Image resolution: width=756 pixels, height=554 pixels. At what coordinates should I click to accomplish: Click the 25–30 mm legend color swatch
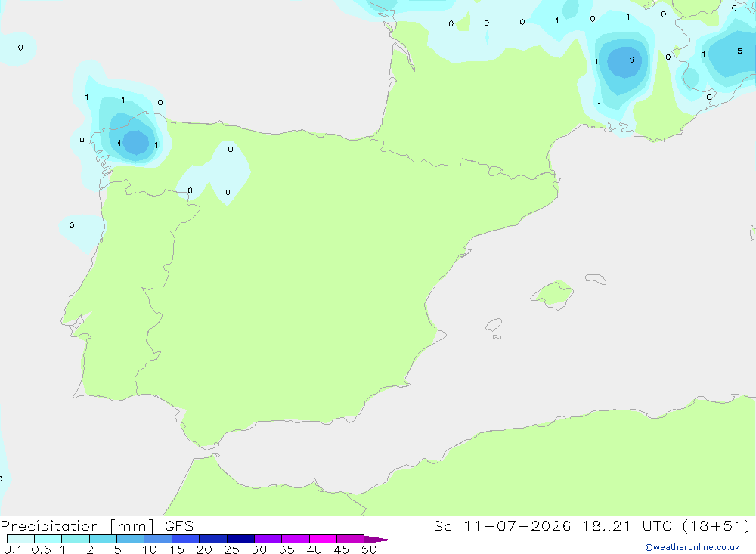pos(240,539)
